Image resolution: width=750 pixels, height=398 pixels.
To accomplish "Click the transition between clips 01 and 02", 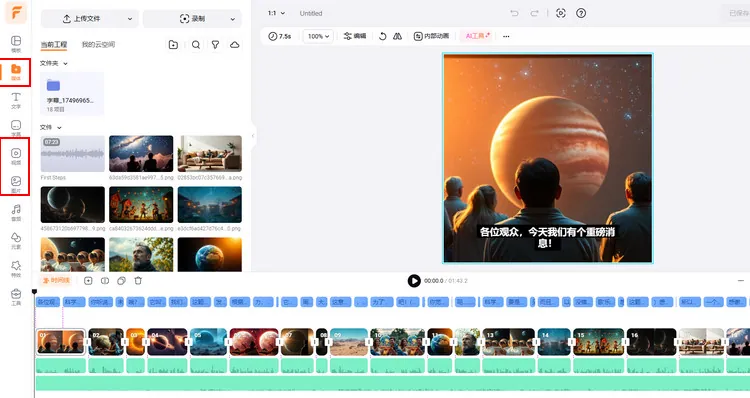I will click(87, 342).
